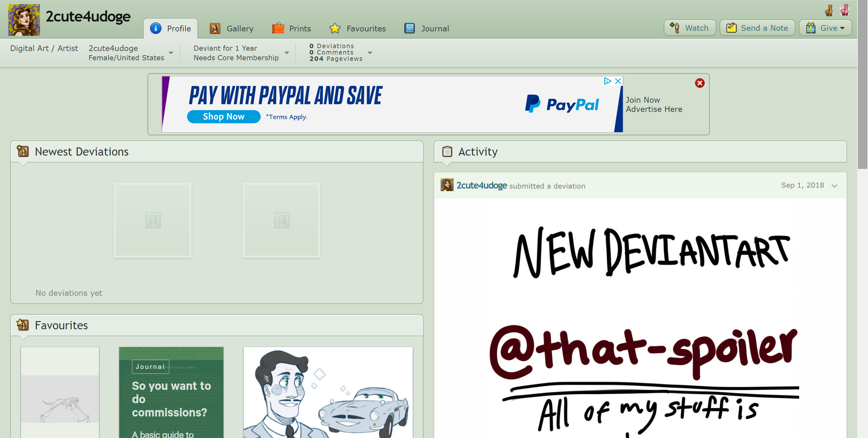Image resolution: width=868 pixels, height=438 pixels.
Task: Open the man and car illustration favourite
Action: pyautogui.click(x=328, y=393)
